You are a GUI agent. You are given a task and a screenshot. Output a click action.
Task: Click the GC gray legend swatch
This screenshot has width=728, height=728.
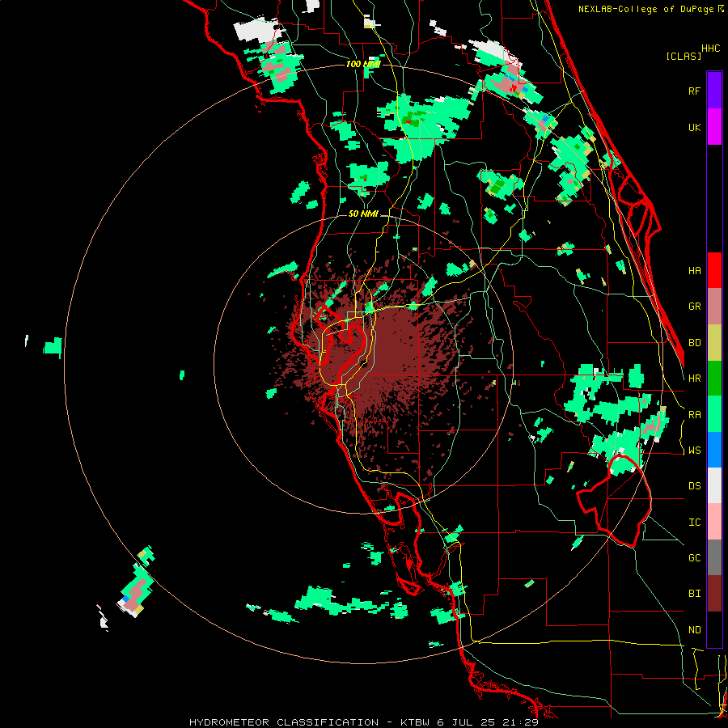click(x=714, y=557)
